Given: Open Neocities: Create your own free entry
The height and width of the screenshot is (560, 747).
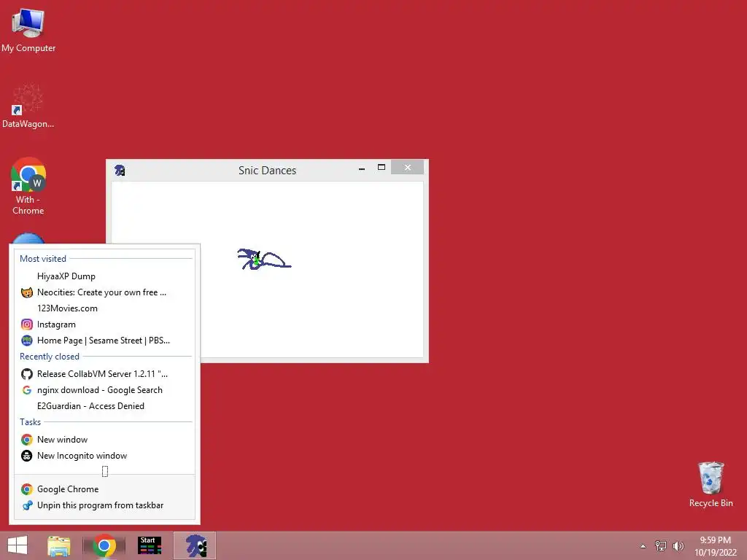Looking at the screenshot, I should (x=104, y=292).
